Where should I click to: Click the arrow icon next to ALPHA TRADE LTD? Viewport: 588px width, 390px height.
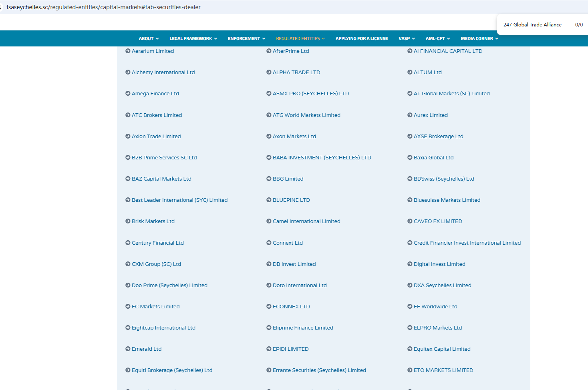pos(269,72)
